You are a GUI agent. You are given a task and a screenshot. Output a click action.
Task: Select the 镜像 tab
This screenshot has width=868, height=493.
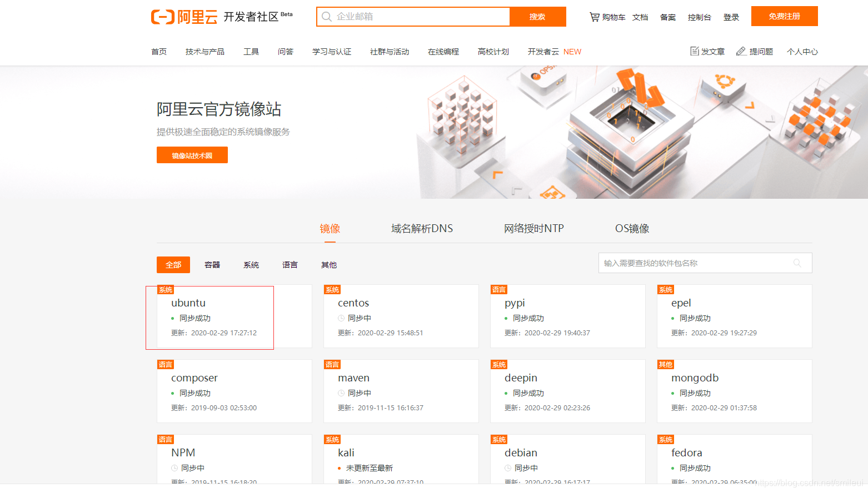[330, 229]
